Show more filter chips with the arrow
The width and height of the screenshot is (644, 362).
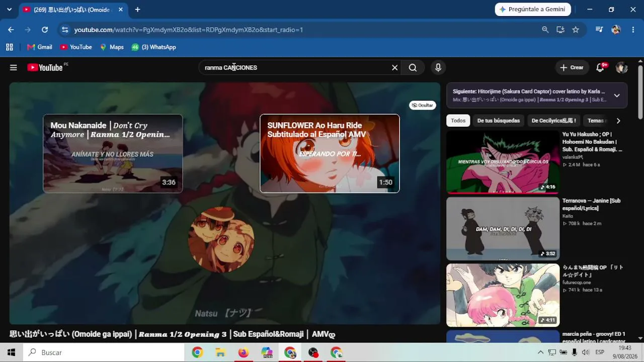tap(618, 121)
